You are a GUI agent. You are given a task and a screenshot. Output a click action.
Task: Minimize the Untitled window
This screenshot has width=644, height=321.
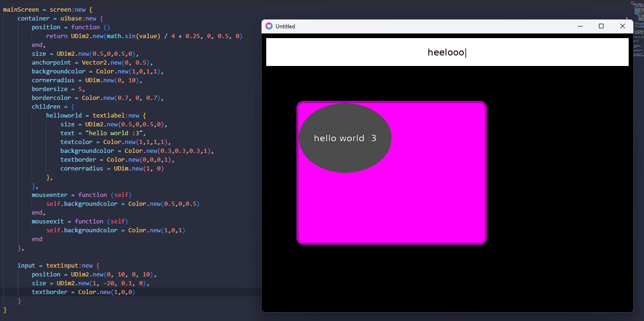(x=580, y=26)
